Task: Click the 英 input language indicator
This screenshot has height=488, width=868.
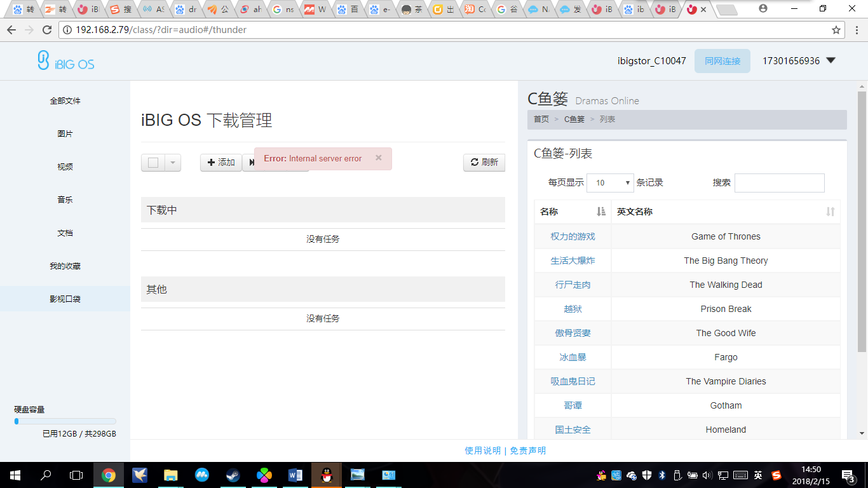Action: pyautogui.click(x=758, y=475)
